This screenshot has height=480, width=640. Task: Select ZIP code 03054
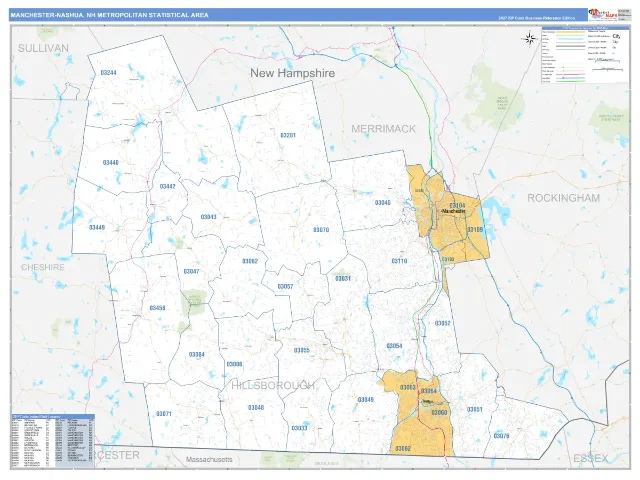395,346
